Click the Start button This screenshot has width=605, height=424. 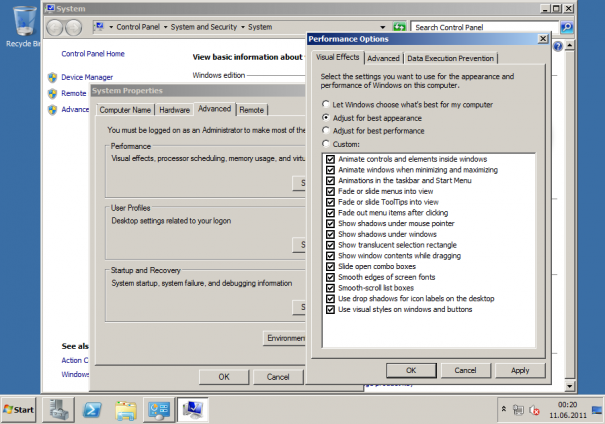click(19, 410)
